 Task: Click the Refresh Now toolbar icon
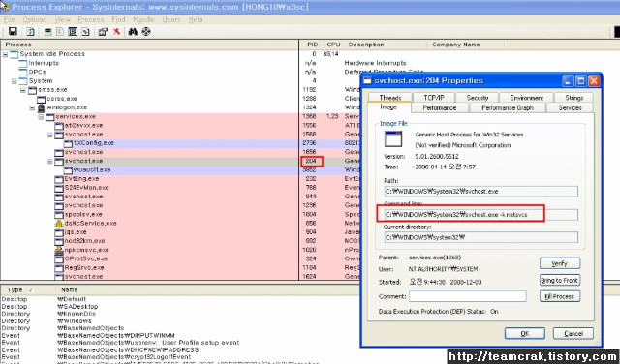point(30,32)
